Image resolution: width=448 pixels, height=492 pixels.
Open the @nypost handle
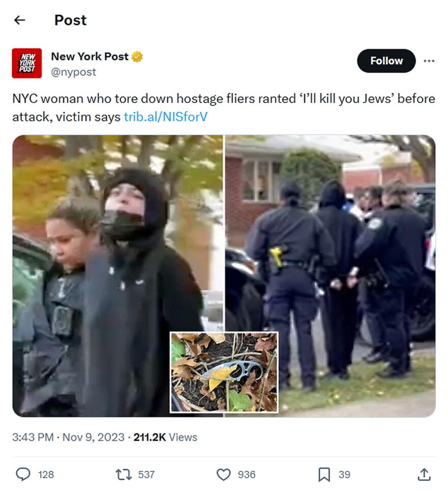click(x=73, y=72)
